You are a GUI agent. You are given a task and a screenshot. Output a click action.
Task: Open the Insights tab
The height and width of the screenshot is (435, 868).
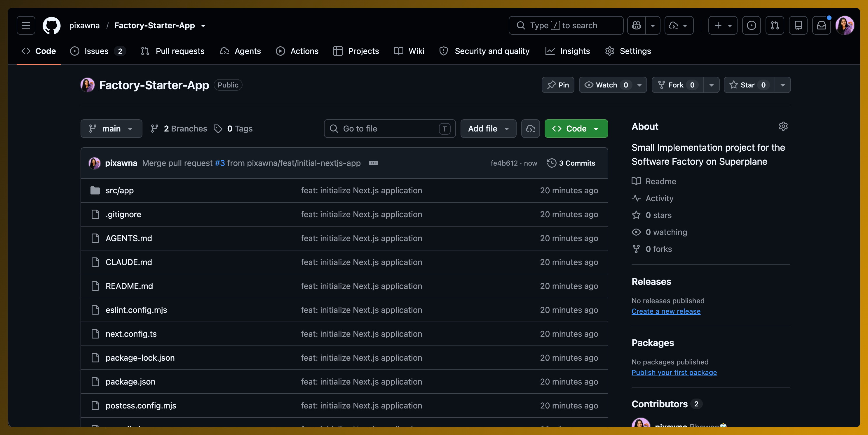click(x=567, y=51)
